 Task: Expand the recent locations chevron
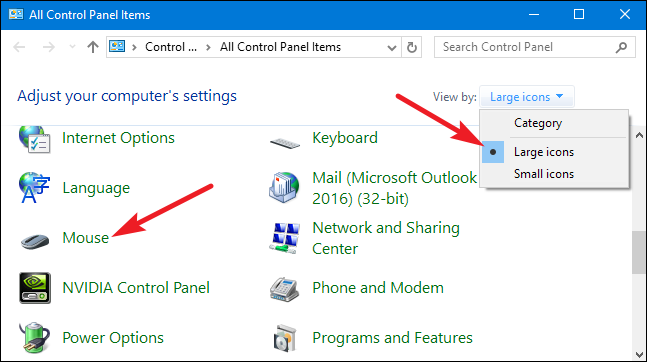click(x=72, y=47)
